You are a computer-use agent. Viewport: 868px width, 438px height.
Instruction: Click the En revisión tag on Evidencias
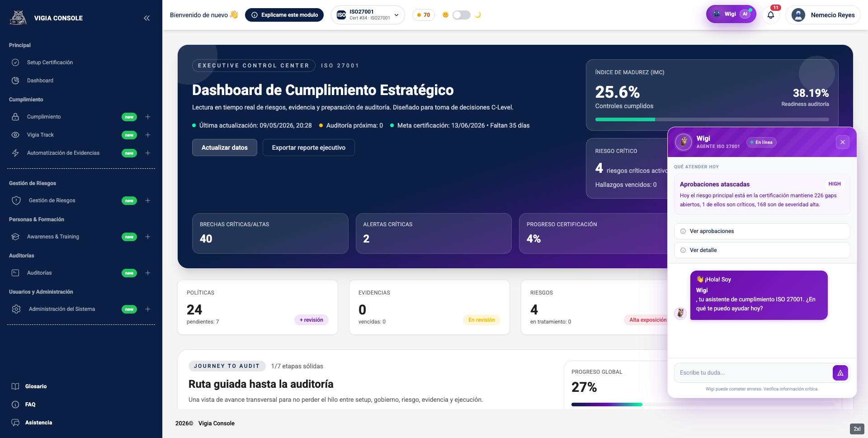pos(481,320)
